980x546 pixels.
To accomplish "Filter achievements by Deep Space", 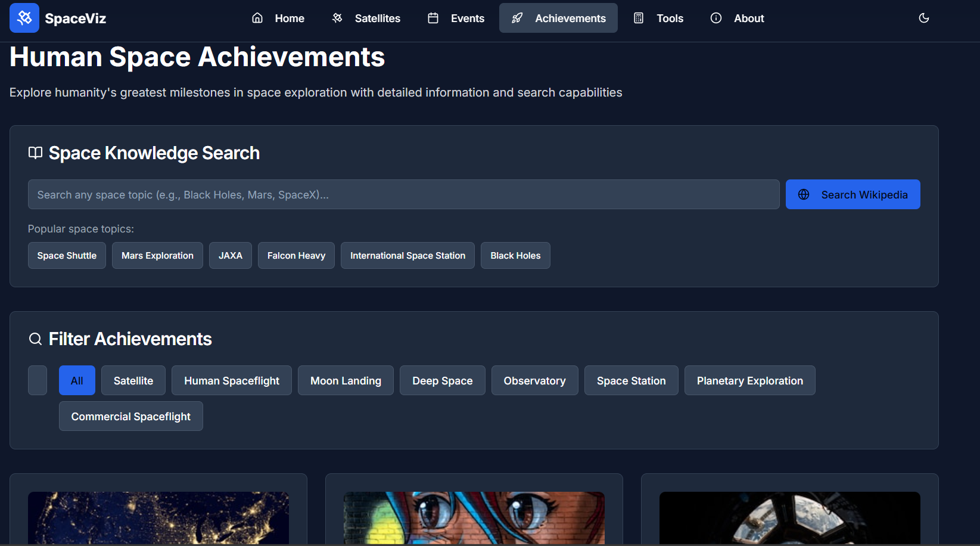I will 443,380.
